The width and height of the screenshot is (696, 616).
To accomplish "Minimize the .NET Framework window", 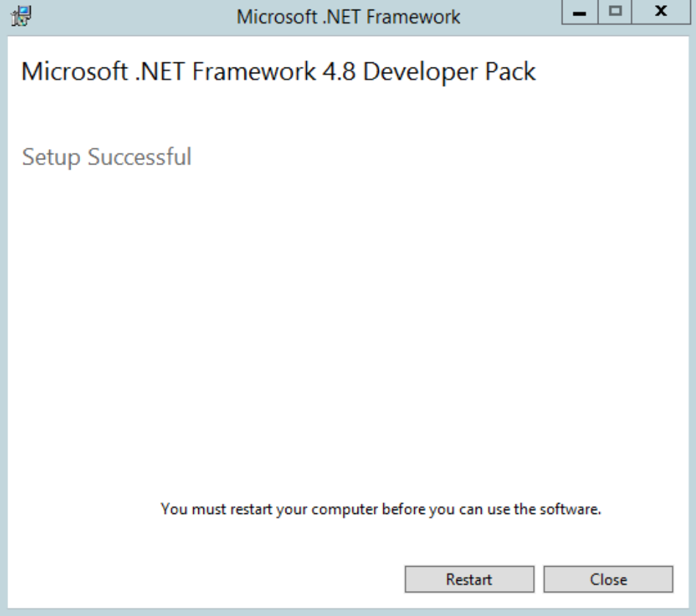I will tap(580, 12).
